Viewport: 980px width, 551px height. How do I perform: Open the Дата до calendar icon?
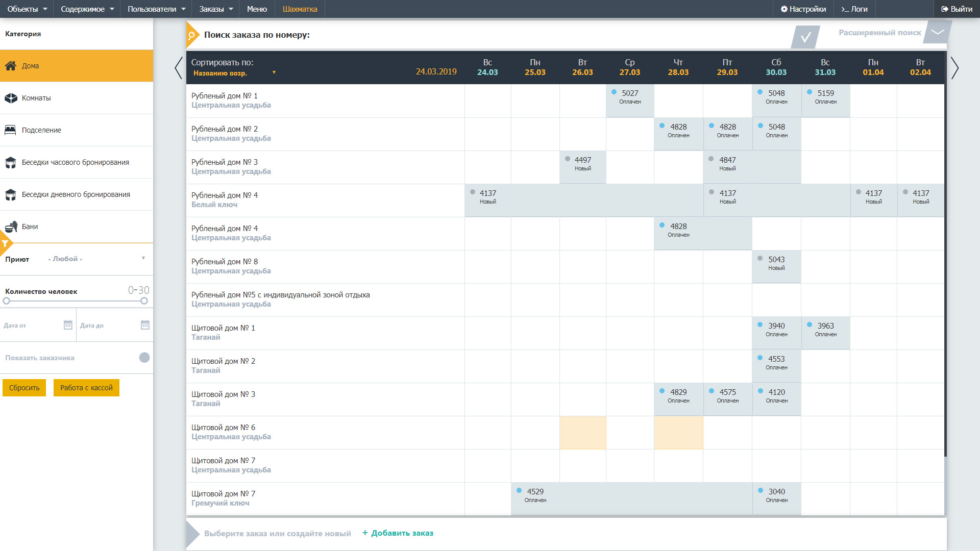145,325
